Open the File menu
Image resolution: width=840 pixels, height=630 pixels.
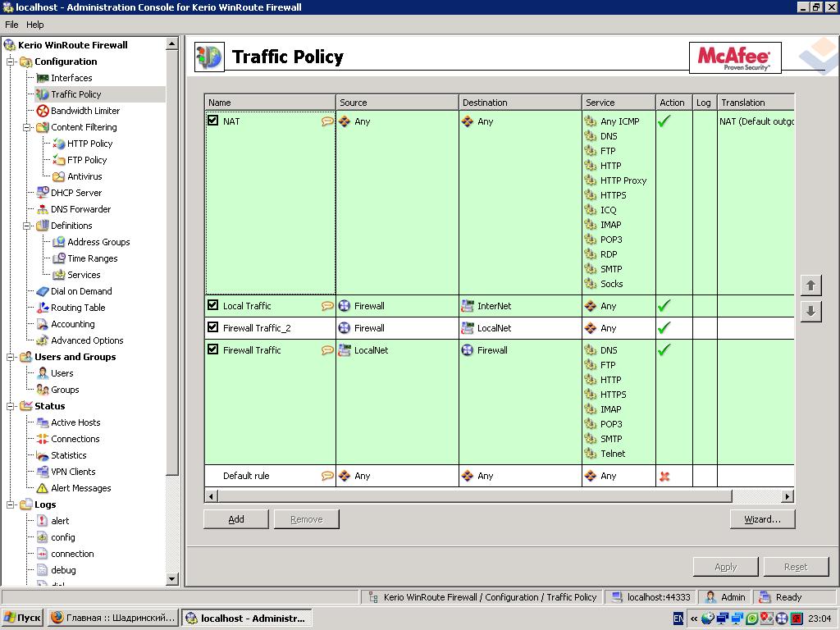(11, 25)
